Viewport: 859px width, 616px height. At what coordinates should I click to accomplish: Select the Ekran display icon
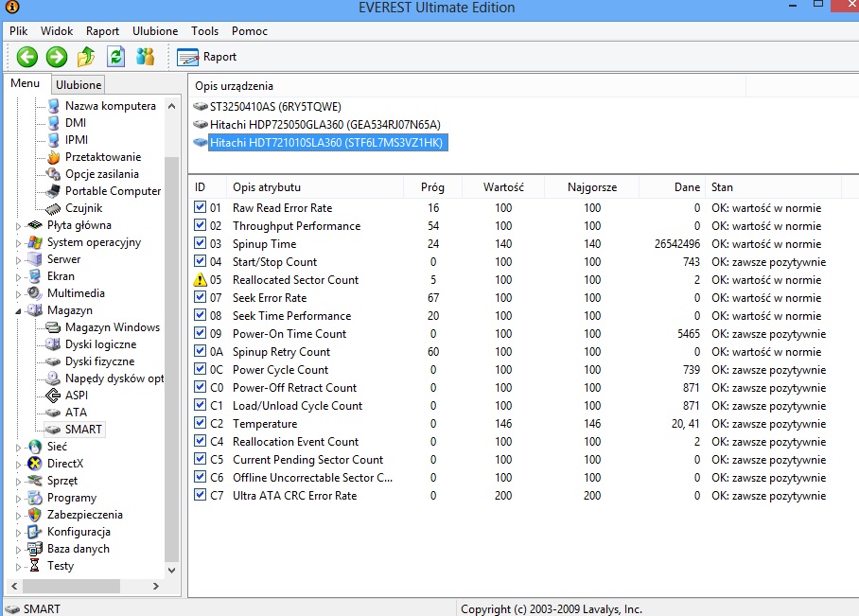pos(35,275)
